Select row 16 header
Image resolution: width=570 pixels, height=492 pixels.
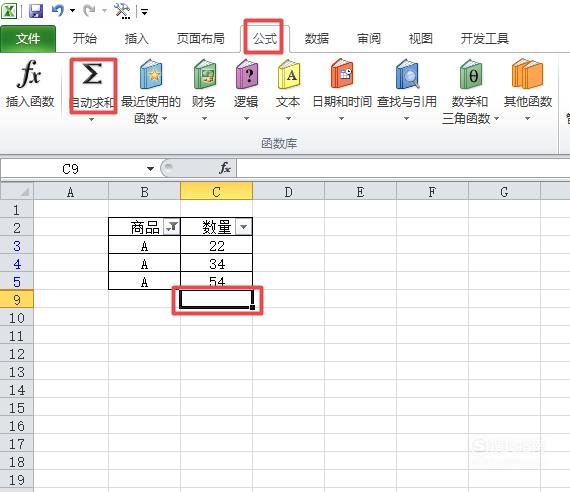pos(17,425)
